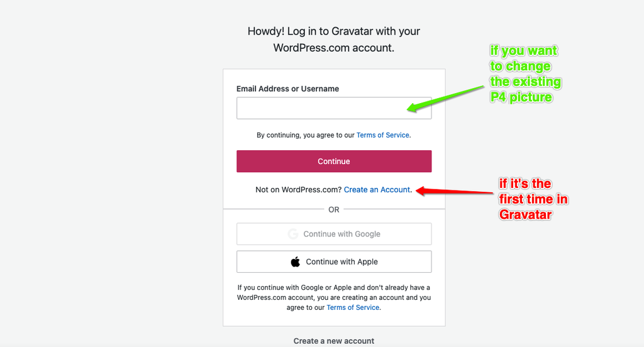Click the 'Not on WordPress.com?' text

pos(299,190)
